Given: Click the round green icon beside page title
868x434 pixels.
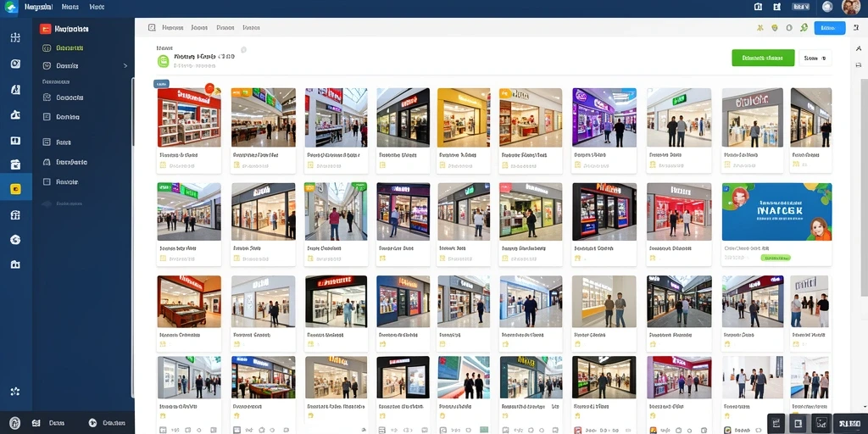Looking at the screenshot, I should point(163,61).
